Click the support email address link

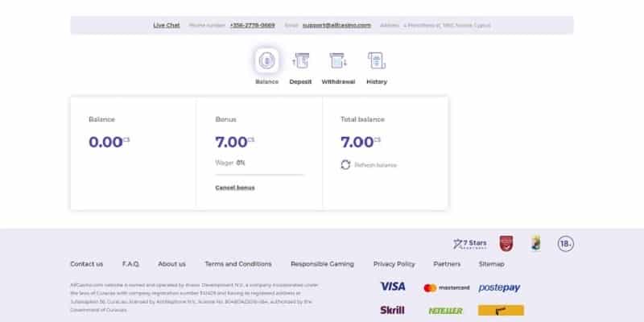point(336,25)
